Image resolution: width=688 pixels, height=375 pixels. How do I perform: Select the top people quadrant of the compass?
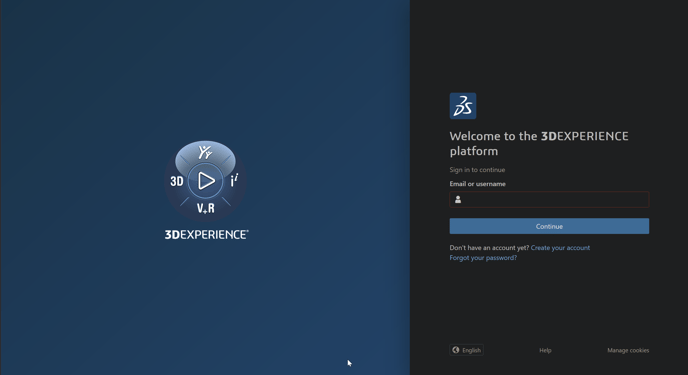205,152
